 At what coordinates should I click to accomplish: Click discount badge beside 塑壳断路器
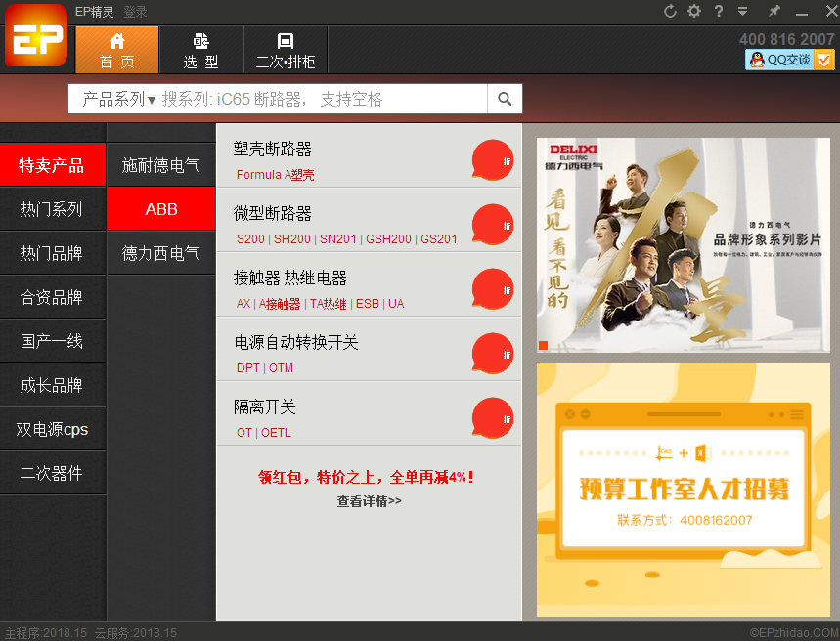click(x=492, y=160)
